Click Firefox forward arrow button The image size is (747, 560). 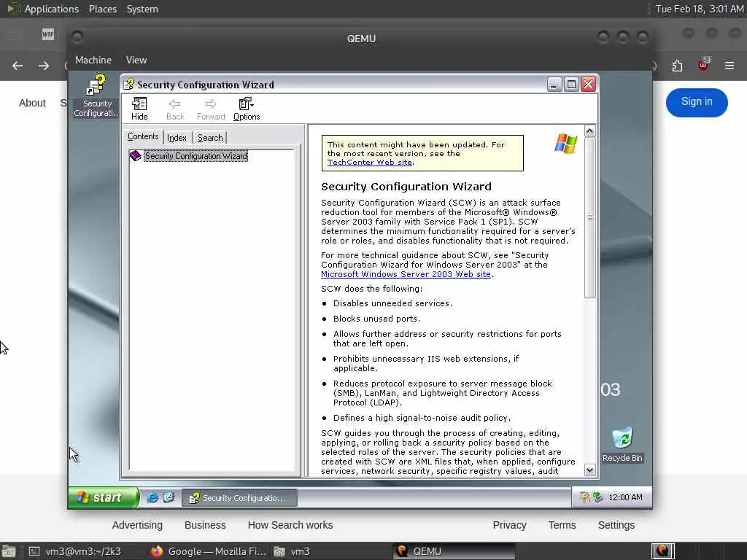[44, 66]
